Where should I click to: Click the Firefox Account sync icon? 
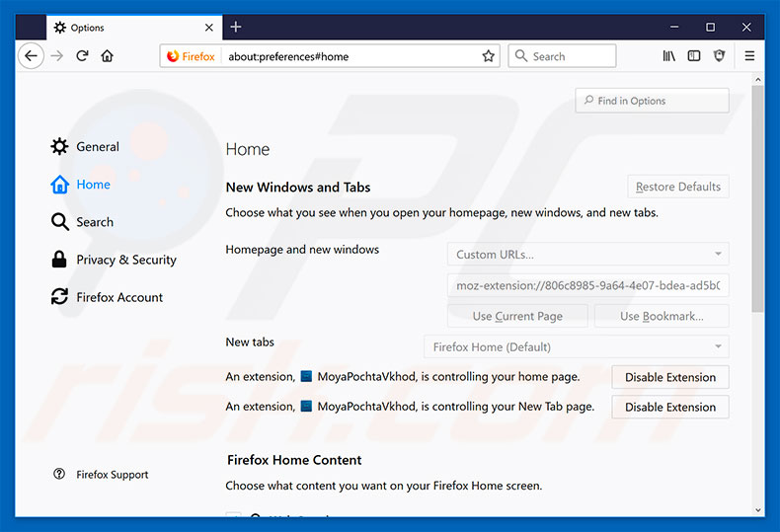[59, 297]
